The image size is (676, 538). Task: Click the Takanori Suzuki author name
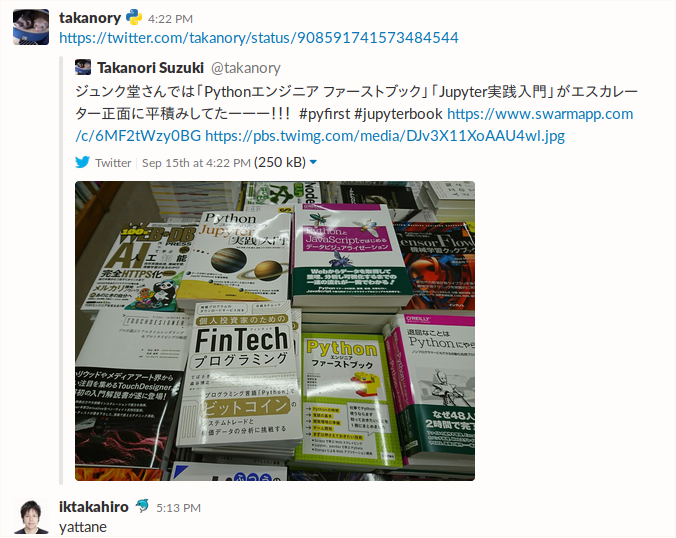(x=150, y=68)
